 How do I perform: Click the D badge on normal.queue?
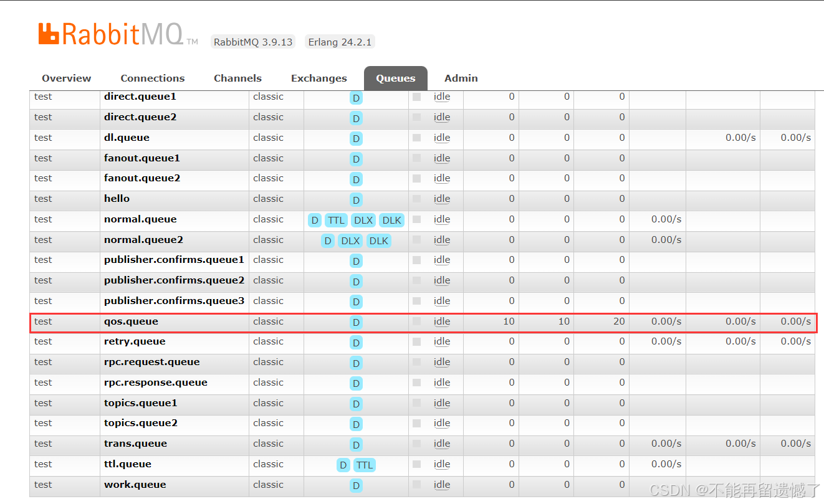(x=315, y=220)
